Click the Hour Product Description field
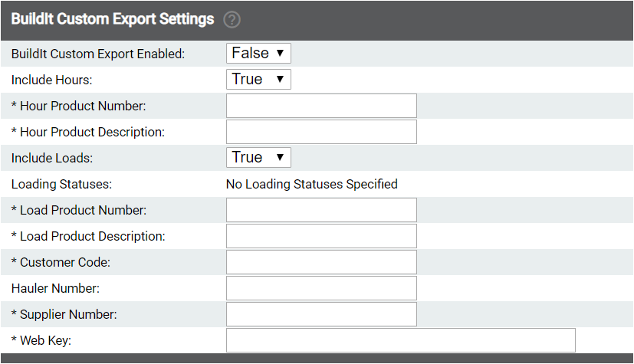 click(321, 132)
